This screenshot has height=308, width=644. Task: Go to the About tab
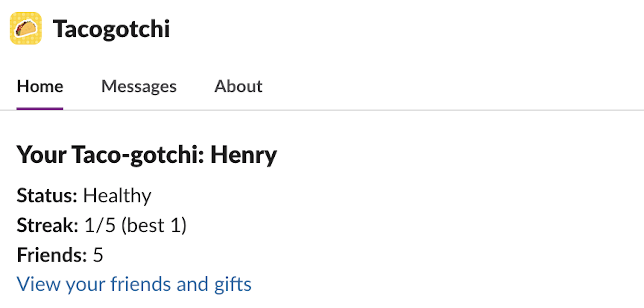(x=238, y=86)
